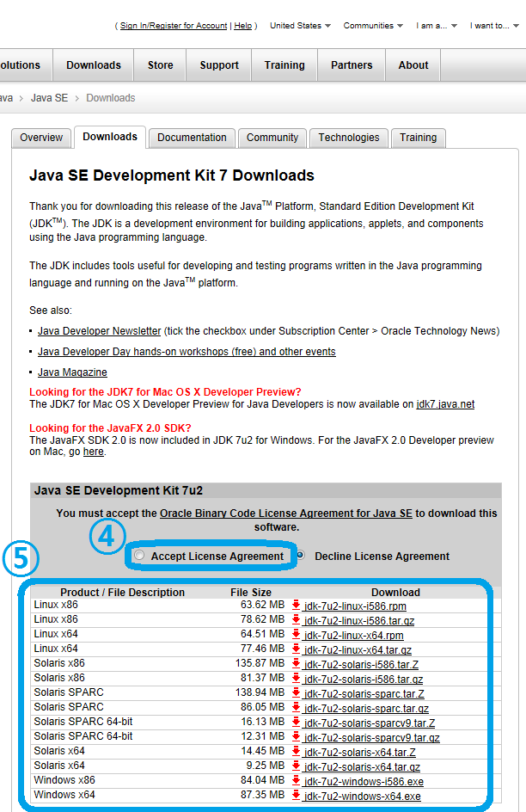The height and width of the screenshot is (812, 526).
Task: Click Sign In/Register for Account link
Action: pyautogui.click(x=174, y=26)
